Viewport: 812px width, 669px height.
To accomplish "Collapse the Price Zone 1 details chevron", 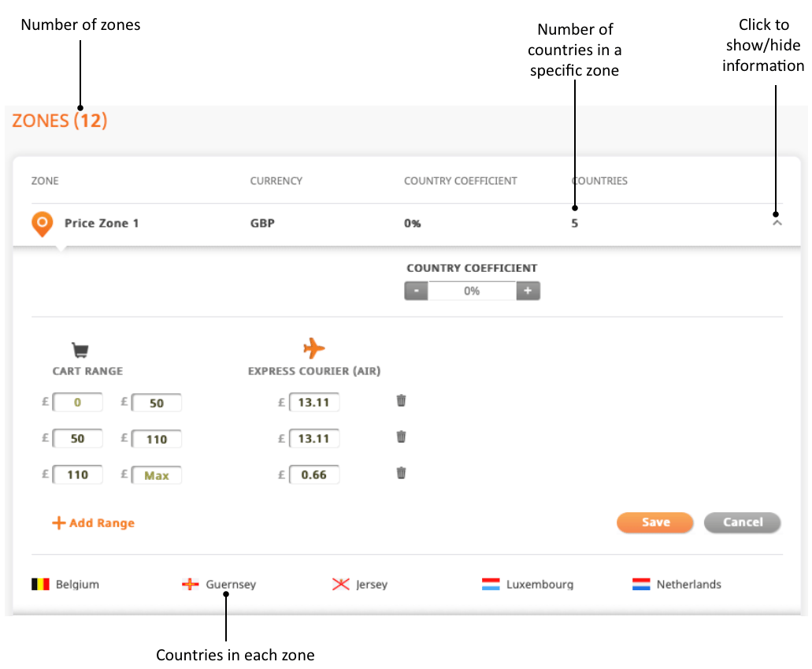I will (777, 223).
